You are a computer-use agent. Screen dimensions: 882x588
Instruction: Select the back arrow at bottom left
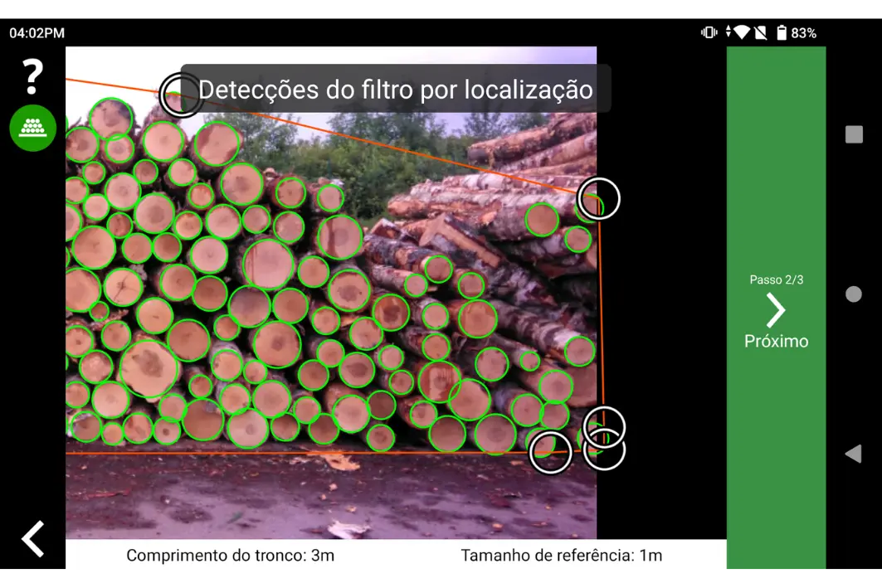(x=32, y=538)
